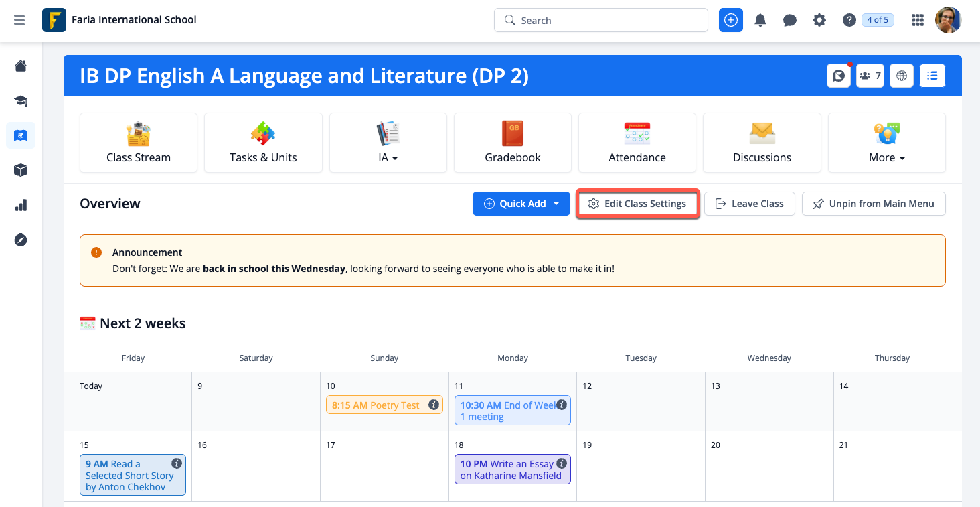The image size is (980, 507).
Task: Open the Attendance module
Action: [637, 143]
